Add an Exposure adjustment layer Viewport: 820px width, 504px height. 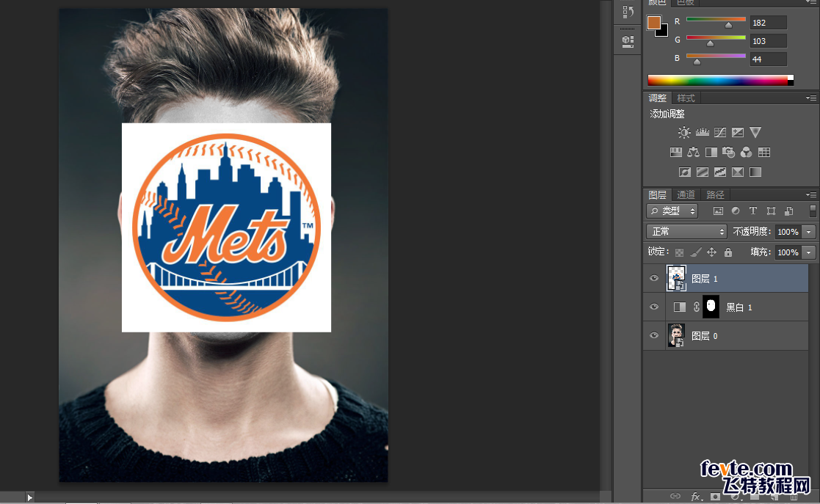[737, 132]
